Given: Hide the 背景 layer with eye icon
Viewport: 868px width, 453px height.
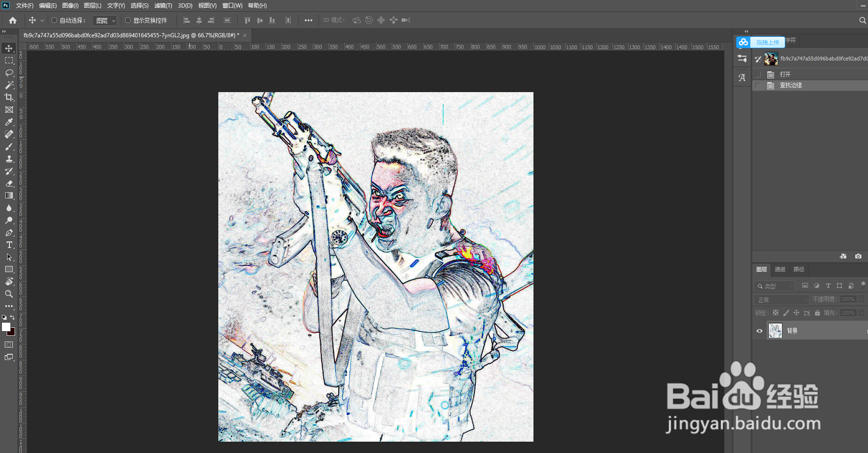Looking at the screenshot, I should click(759, 331).
